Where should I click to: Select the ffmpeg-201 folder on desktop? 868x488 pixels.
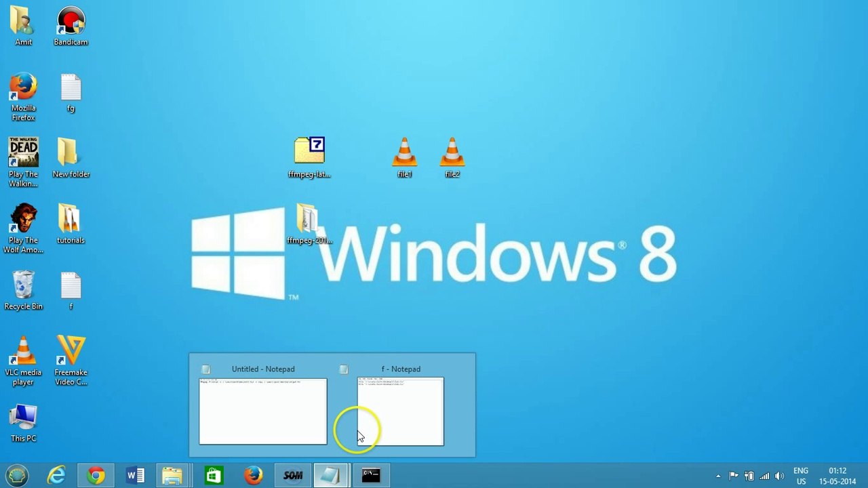309,224
